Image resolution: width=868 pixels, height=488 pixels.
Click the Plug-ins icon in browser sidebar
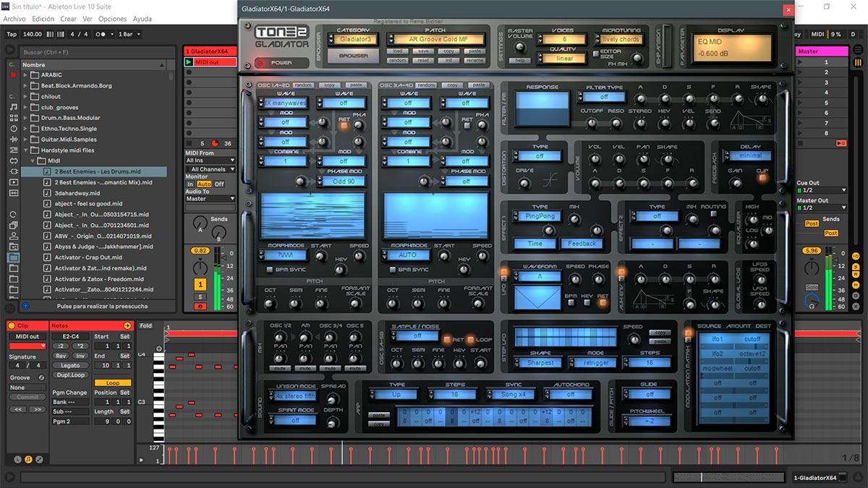pos(13,171)
